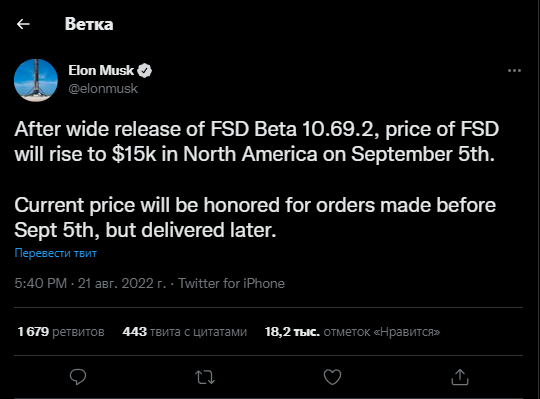Click the verified badge beside Elon Musk
Viewport: 540px width, 399px height.
pyautogui.click(x=145, y=71)
